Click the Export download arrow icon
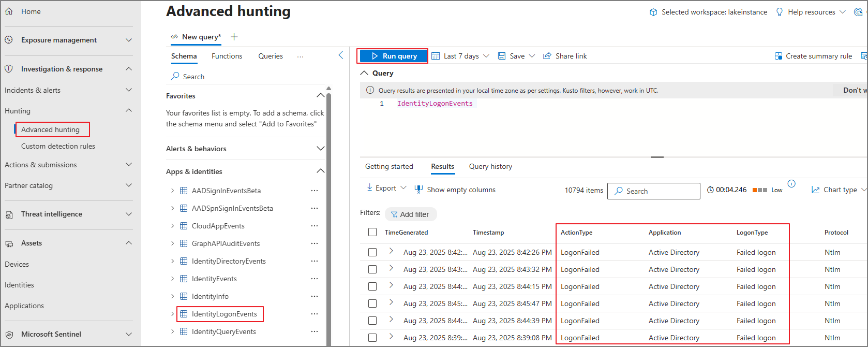Image resolution: width=868 pixels, height=347 pixels. point(370,187)
